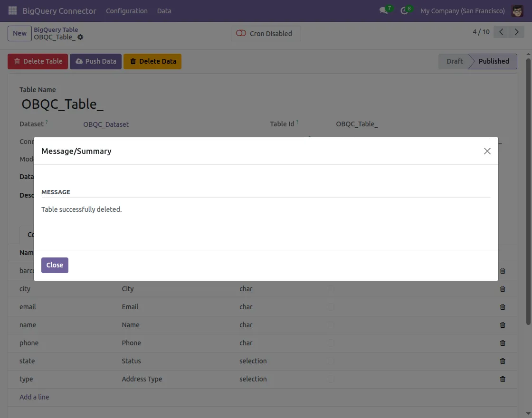
Task: Click the 'char' type in name row
Action: tap(246, 325)
